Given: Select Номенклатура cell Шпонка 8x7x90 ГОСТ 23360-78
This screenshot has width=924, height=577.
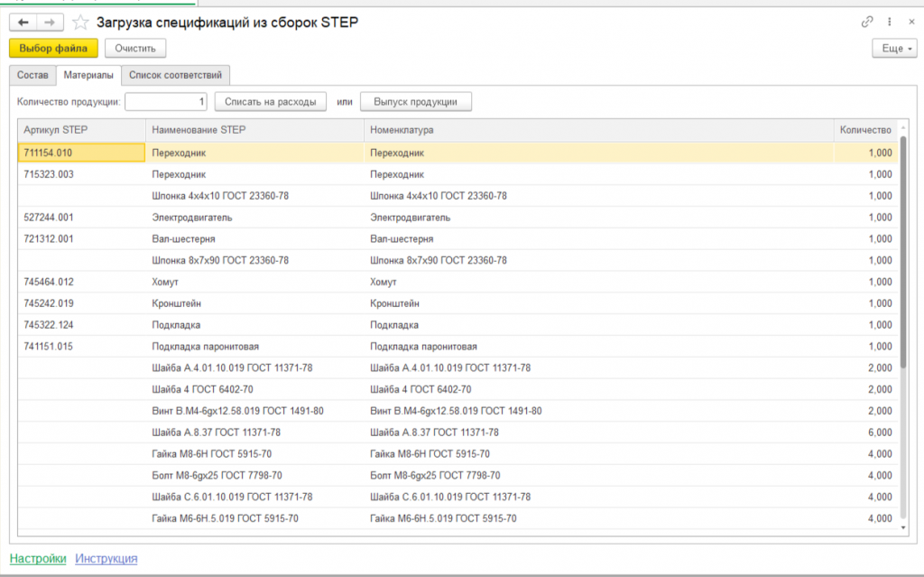Looking at the screenshot, I should (x=599, y=260).
